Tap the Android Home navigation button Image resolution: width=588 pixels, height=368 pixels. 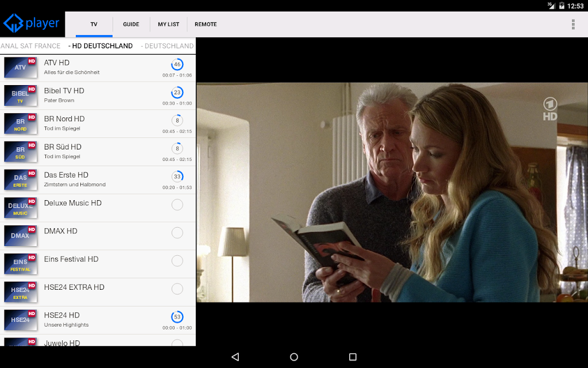tap(294, 356)
